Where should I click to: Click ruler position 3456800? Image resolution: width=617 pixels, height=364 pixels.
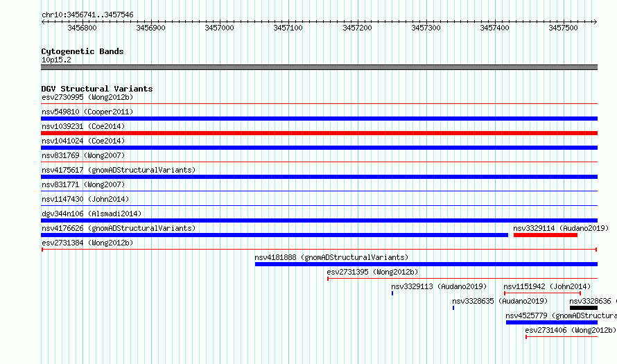(x=82, y=28)
